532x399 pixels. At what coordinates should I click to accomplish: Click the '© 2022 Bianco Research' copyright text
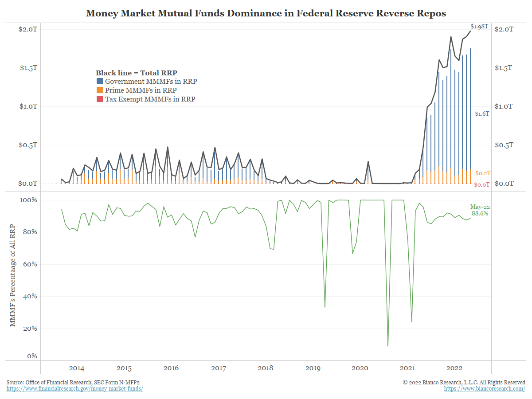(464, 382)
